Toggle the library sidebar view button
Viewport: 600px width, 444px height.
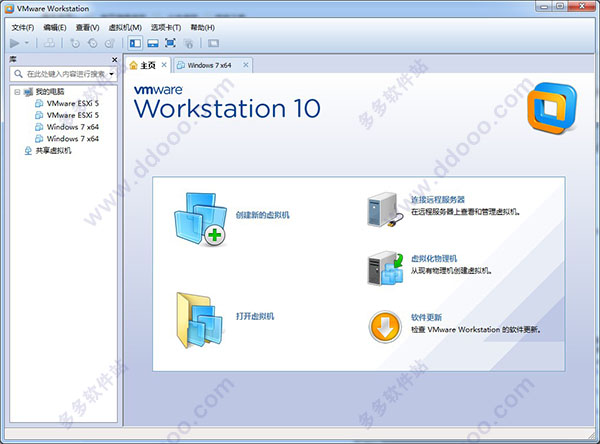[x=135, y=43]
